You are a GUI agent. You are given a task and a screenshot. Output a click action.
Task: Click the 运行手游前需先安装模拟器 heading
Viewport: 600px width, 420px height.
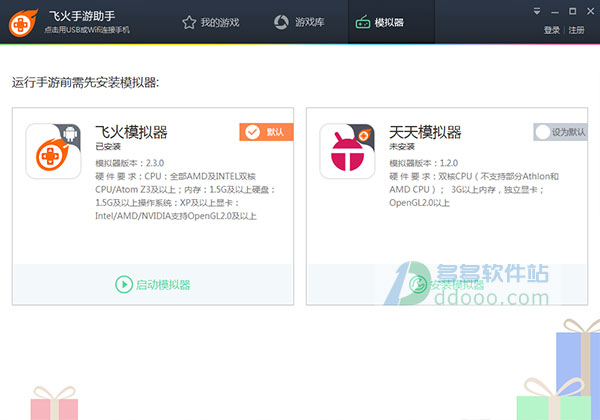(x=85, y=82)
